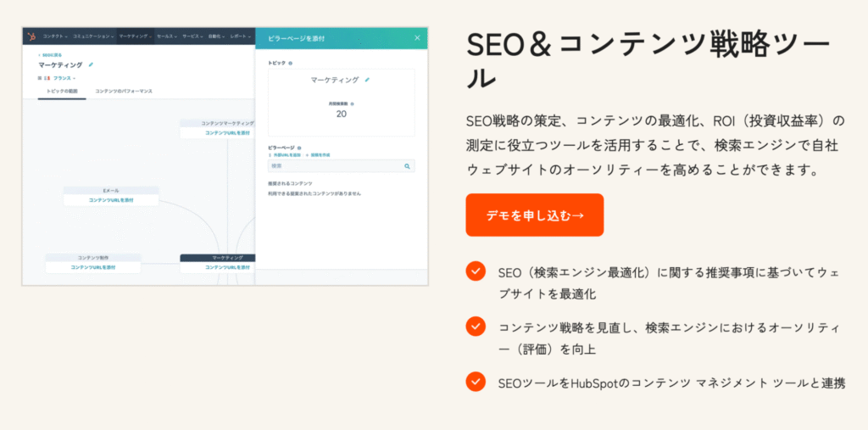Click the search magnifier icon in the ピラーページ field
The image size is (868, 430).
pos(407,166)
